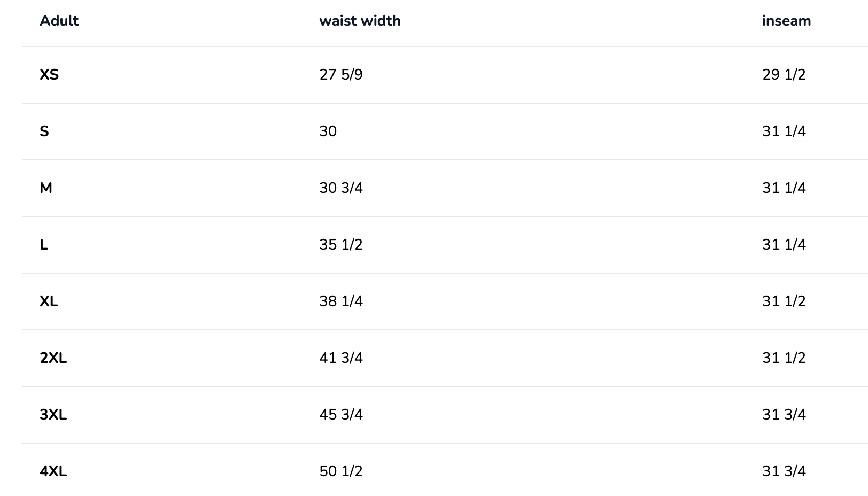The width and height of the screenshot is (868, 496).
Task: Select the S size row label
Action: [44, 131]
